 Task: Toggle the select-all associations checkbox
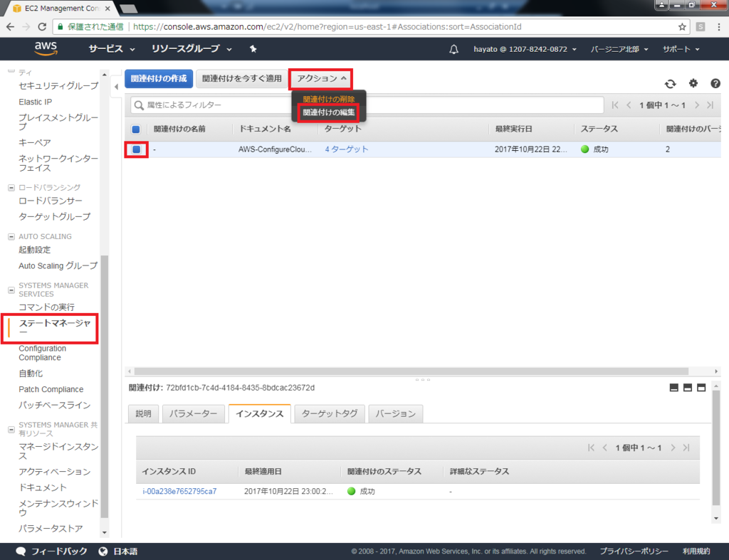136,130
